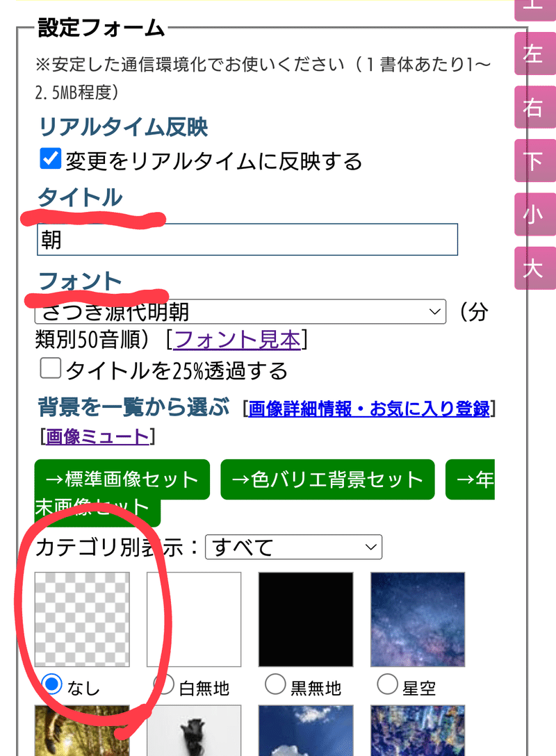Switch to →標準画像セット
The height and width of the screenshot is (756, 556).
point(122,479)
